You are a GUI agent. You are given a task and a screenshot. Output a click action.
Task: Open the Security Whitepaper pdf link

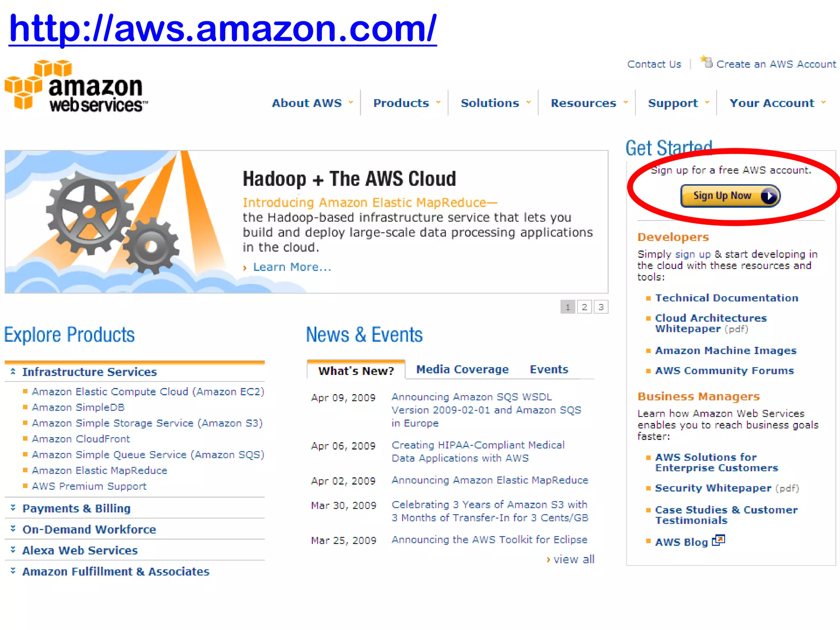click(x=727, y=488)
